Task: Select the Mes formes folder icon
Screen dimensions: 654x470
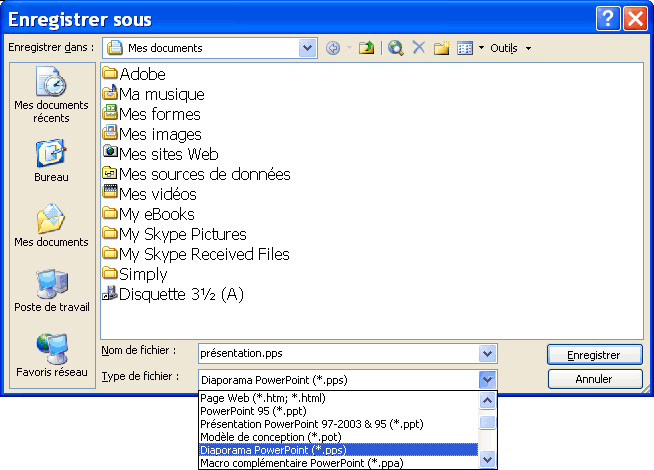Action: [110, 113]
